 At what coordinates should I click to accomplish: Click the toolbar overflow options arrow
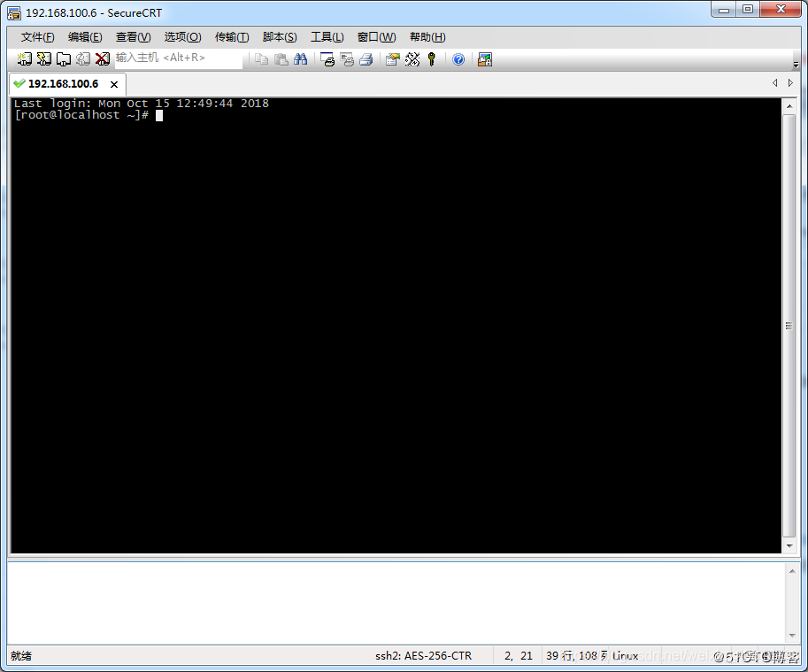796,65
